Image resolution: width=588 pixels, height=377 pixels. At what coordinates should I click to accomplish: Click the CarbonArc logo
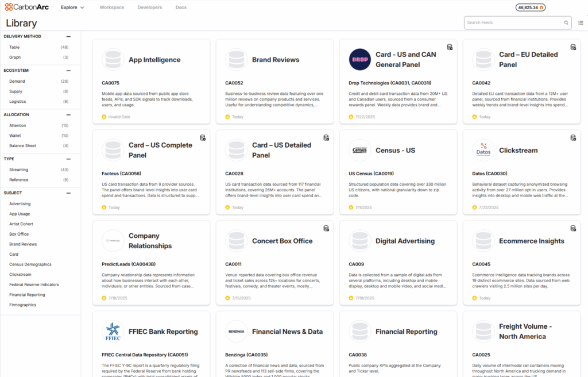(26, 7)
